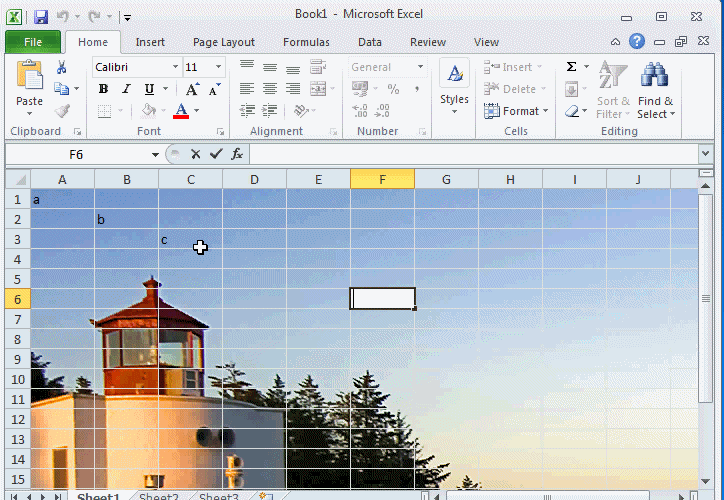Image resolution: width=724 pixels, height=500 pixels.
Task: Open the Formulas ribbon tab
Action: point(306,42)
